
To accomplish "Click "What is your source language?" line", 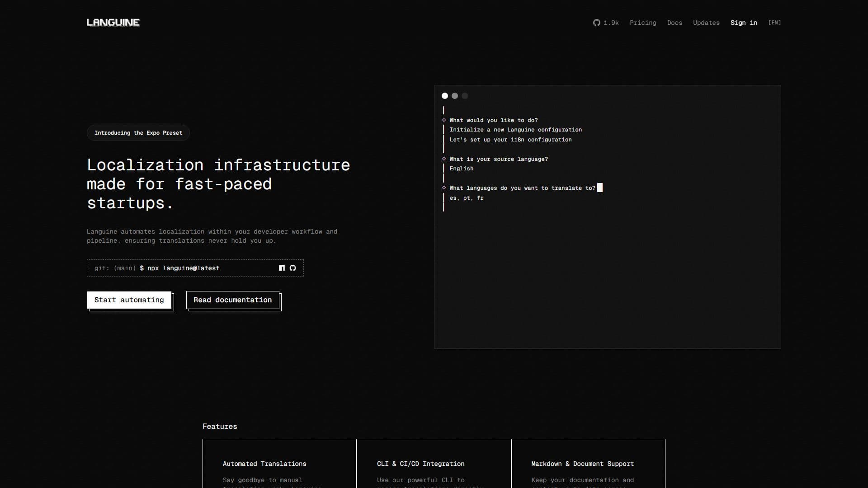I will tap(499, 159).
